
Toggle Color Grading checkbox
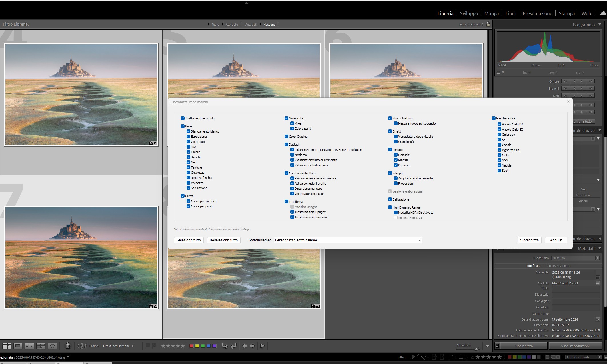(286, 137)
